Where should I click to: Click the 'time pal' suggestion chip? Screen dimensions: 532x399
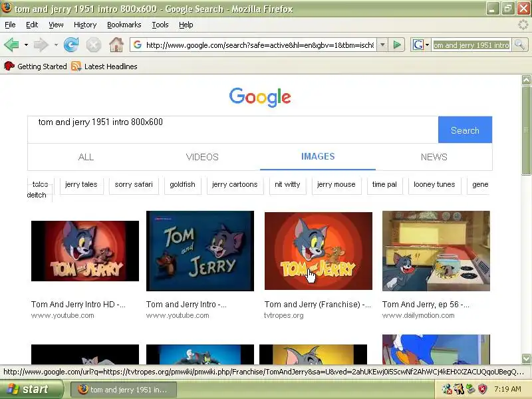tap(384, 185)
